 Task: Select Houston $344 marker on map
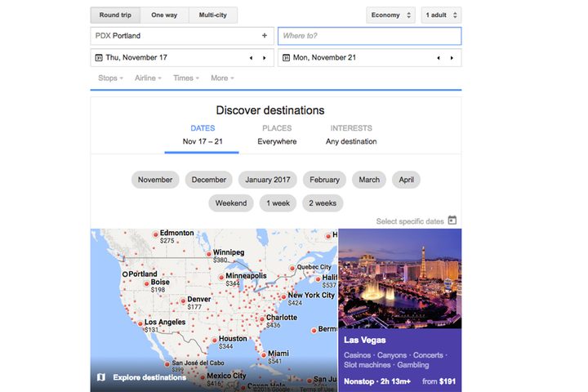tap(215, 341)
